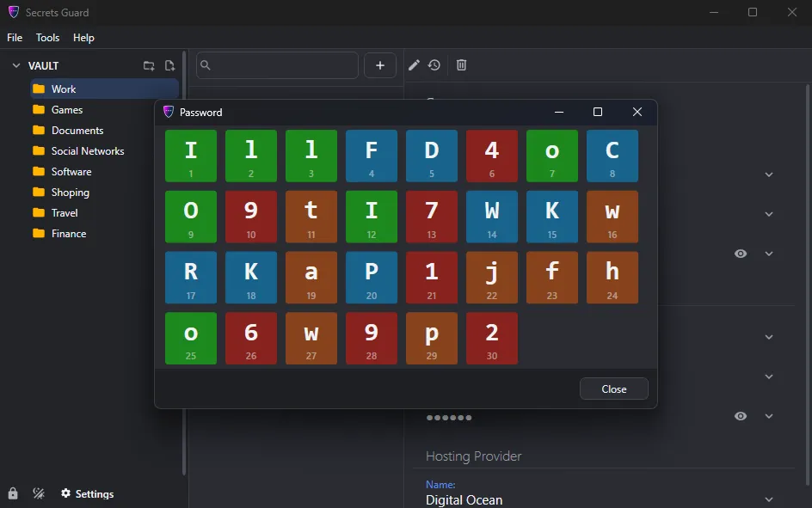
Task: Click green tile 'I' numbered 1
Action: click(191, 156)
